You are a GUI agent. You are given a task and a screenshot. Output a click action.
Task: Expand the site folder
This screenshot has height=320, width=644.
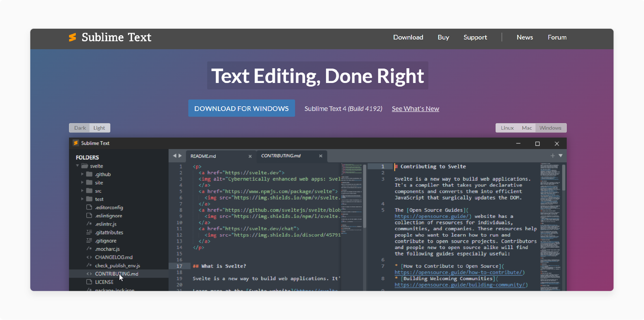pos(82,182)
